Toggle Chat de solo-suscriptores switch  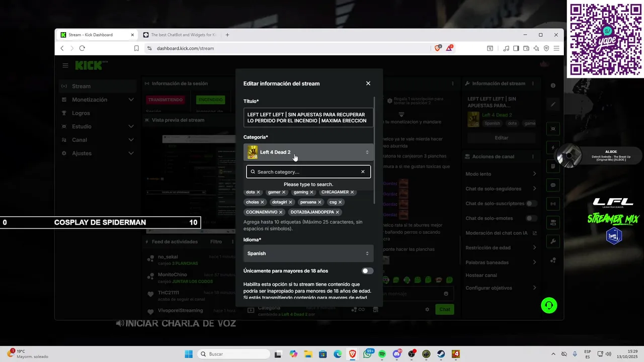tap(531, 204)
